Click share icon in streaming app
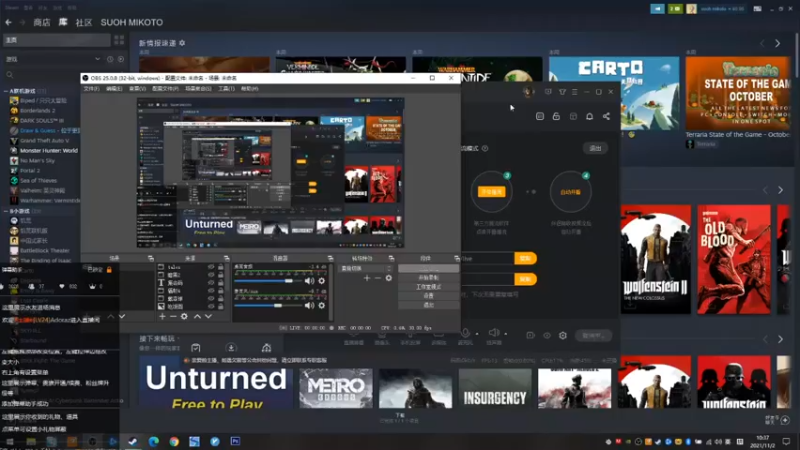This screenshot has height=450, width=800. click(606, 116)
